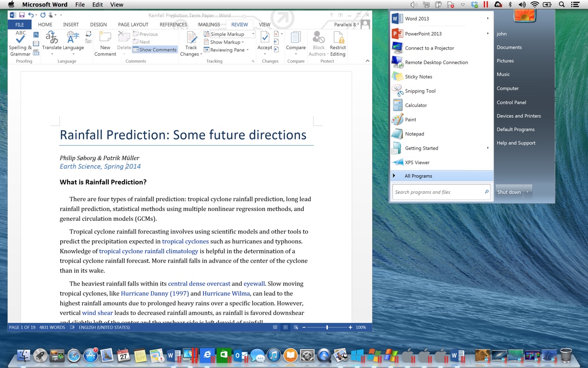The height and width of the screenshot is (368, 588).
Task: Open Reviewing Pane dropdown arrow
Action: click(x=247, y=50)
